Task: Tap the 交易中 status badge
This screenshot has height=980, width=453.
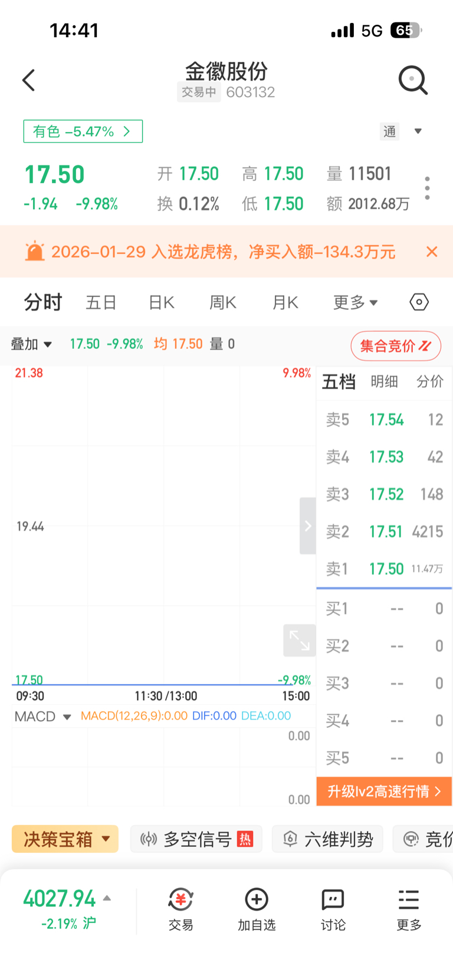Action: pyautogui.click(x=199, y=93)
